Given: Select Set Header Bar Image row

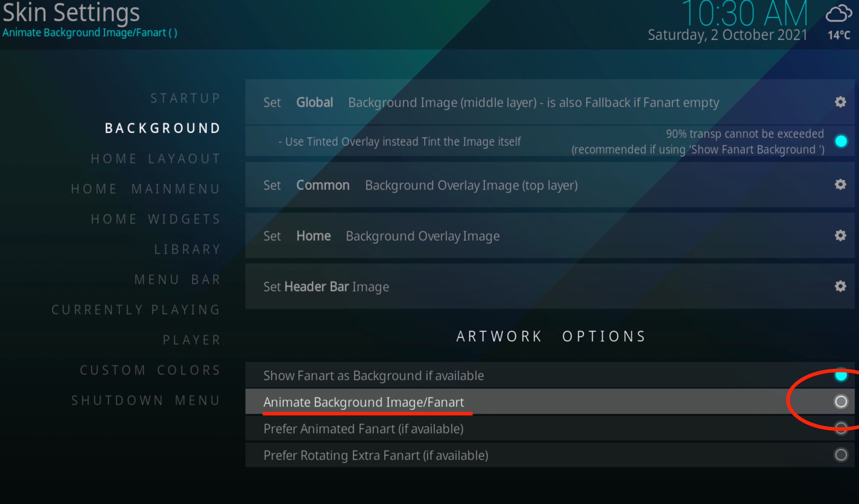Looking at the screenshot, I should (x=550, y=286).
